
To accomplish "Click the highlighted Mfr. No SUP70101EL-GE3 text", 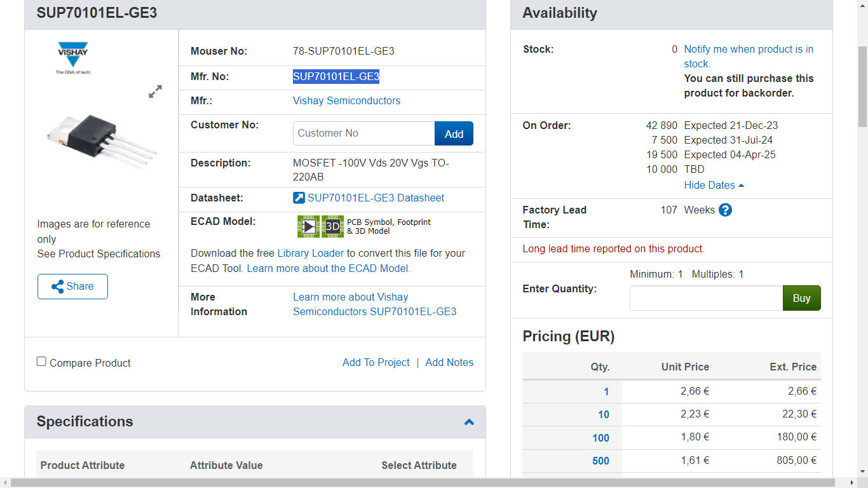I will point(336,76).
